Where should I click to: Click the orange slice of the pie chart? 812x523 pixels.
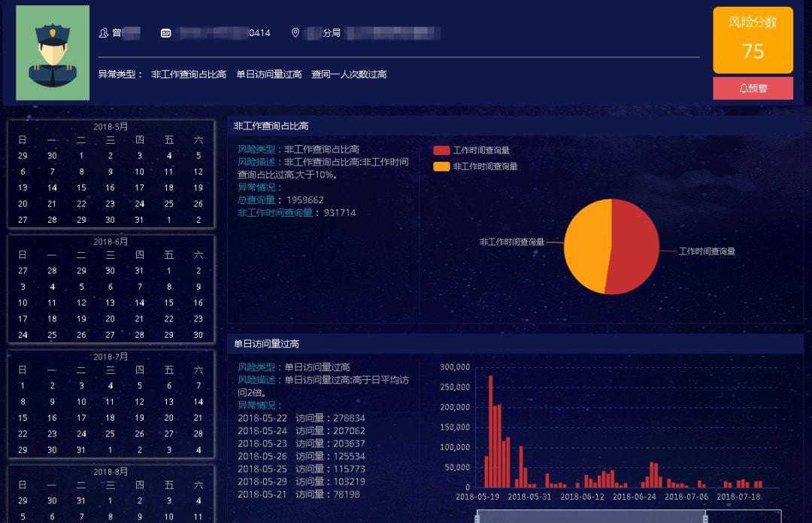586,245
